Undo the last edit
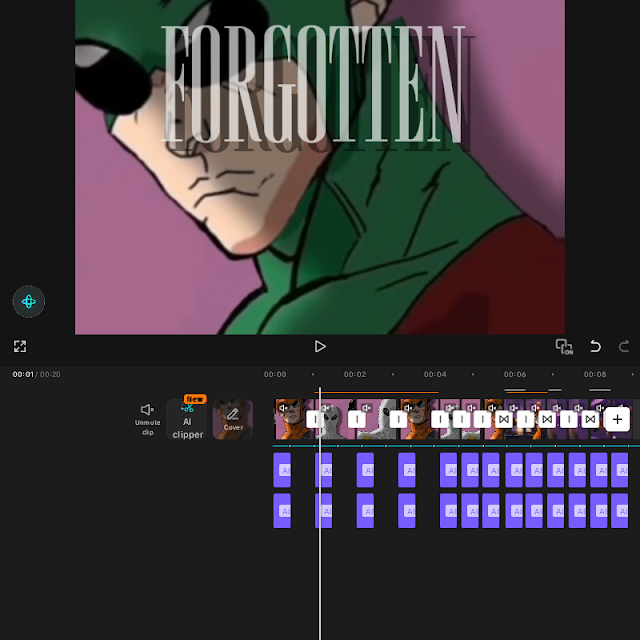The image size is (640, 640). click(x=596, y=347)
